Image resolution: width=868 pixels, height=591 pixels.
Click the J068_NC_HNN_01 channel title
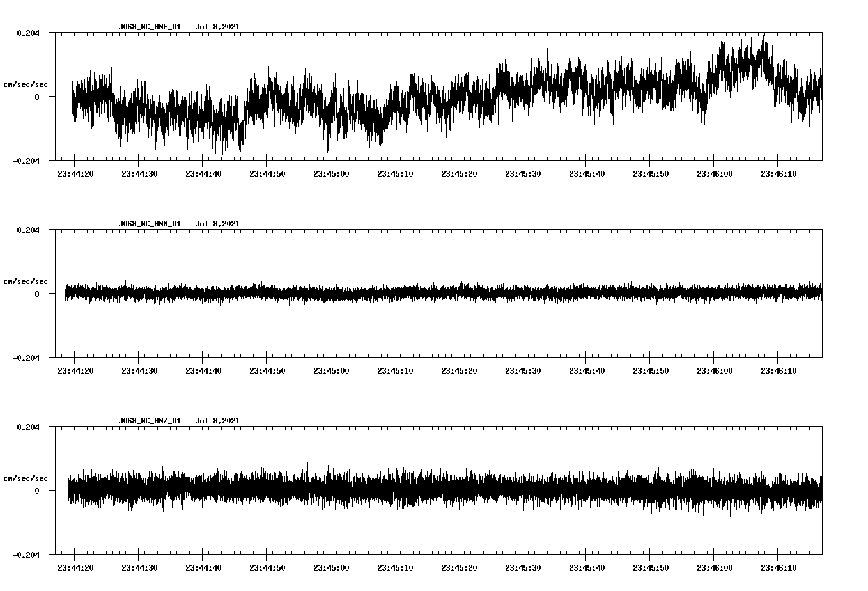(x=150, y=224)
